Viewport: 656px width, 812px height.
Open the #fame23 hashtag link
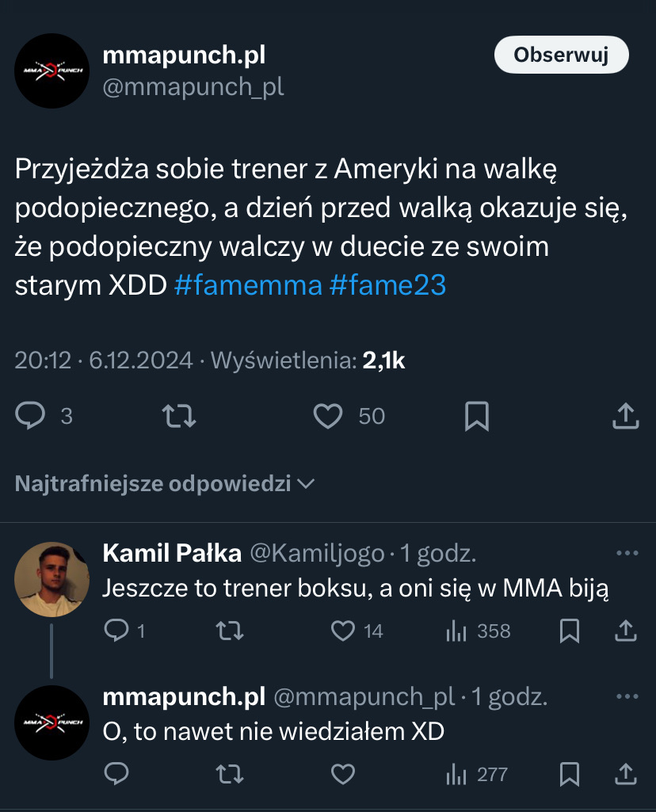[x=387, y=285]
